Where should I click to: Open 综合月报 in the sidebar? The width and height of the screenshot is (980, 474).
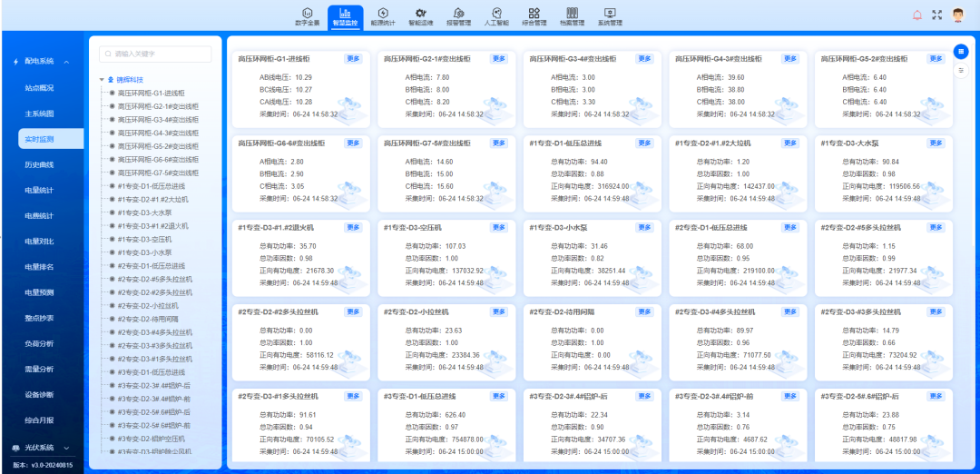tap(39, 420)
